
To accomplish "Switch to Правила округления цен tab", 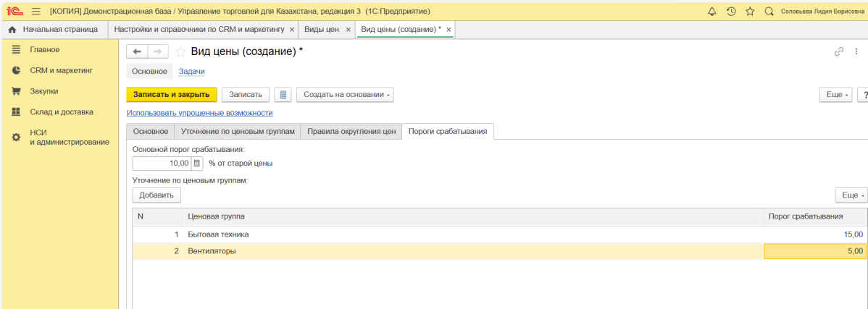I will pyautogui.click(x=351, y=131).
